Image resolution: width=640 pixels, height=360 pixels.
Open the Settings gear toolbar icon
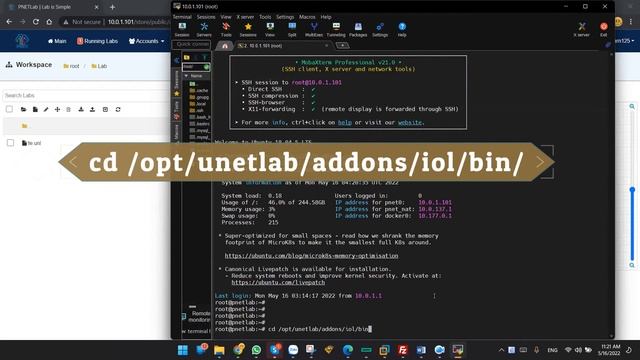(x=380, y=29)
